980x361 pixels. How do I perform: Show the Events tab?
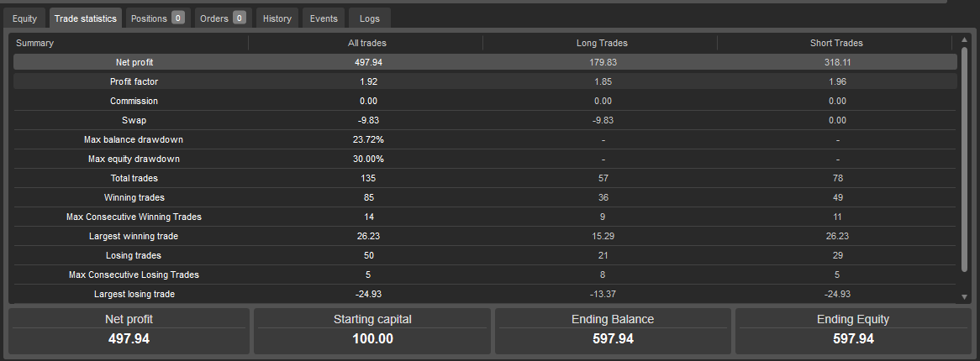pos(324,18)
